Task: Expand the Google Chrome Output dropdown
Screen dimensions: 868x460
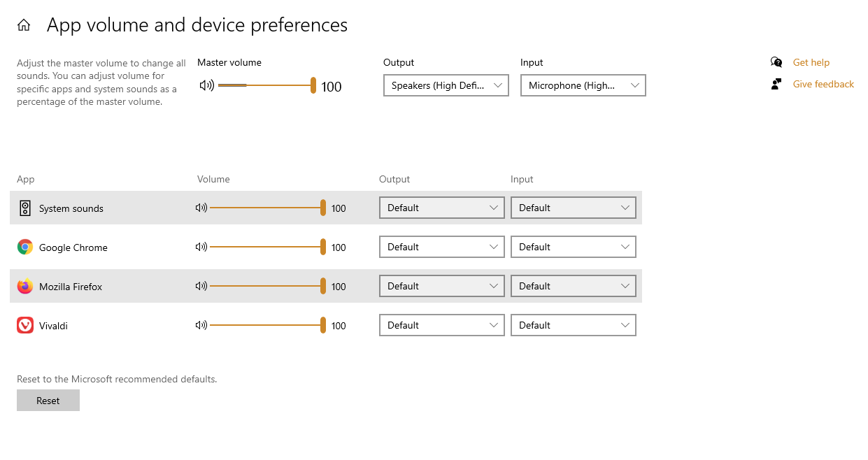Action: pyautogui.click(x=441, y=247)
